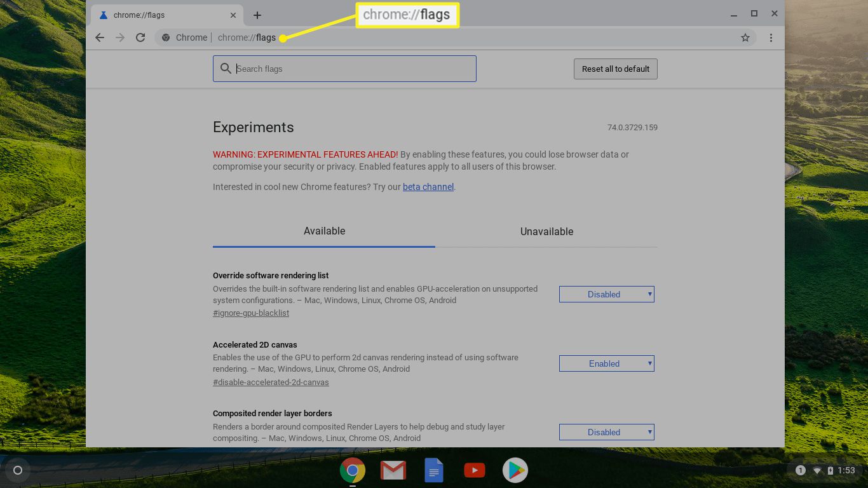Go back using the browser back arrow
The width and height of the screenshot is (868, 488).
[x=100, y=37]
